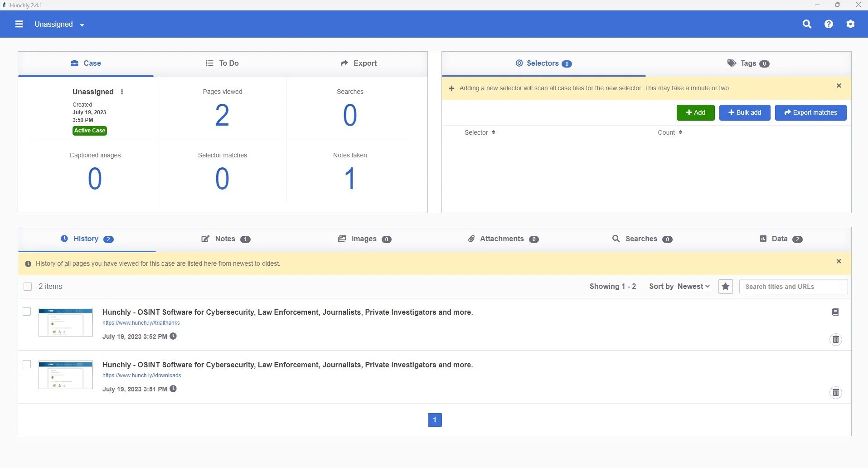Check the checkbox for the downloads entry
This screenshot has height=468, width=868.
pyautogui.click(x=27, y=364)
